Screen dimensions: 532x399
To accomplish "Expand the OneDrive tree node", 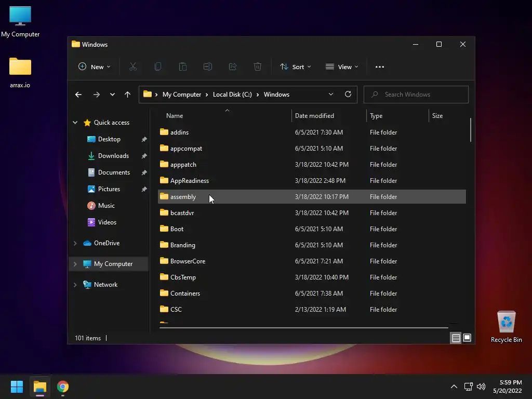I will point(75,243).
